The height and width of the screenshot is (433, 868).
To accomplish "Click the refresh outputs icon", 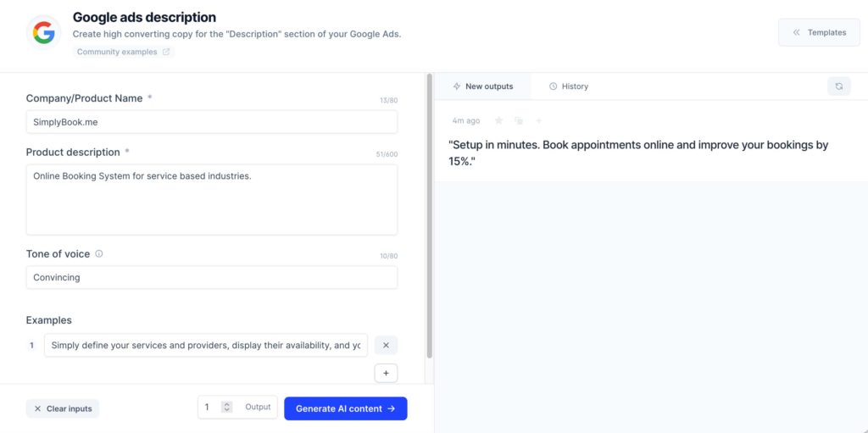I will pyautogui.click(x=838, y=86).
